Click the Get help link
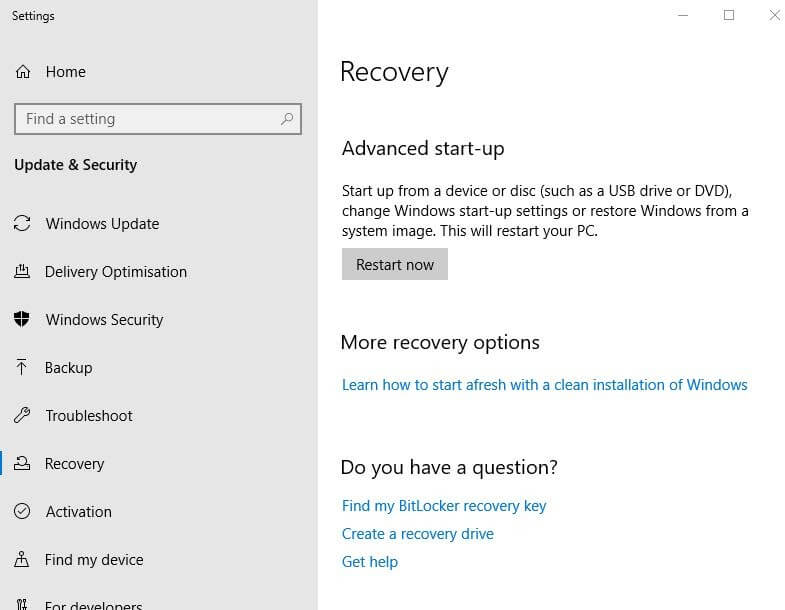The image size is (785, 610). coord(370,562)
